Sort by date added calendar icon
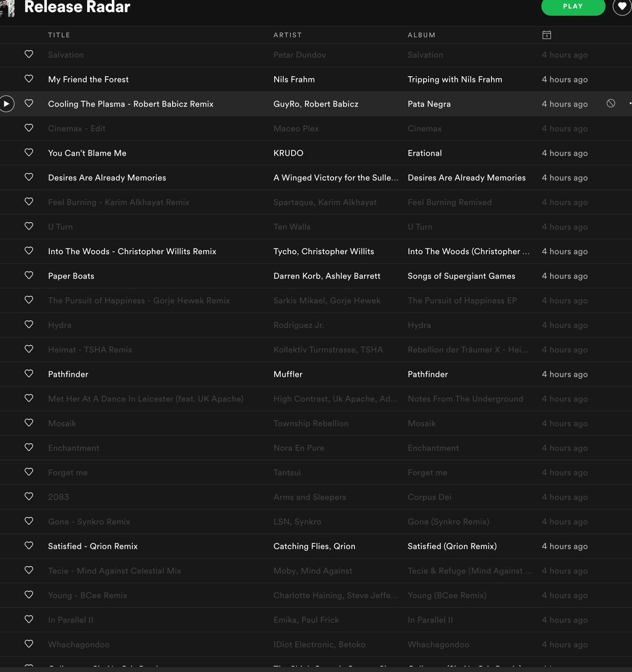Screen dimensions: 632x672 click(546, 35)
